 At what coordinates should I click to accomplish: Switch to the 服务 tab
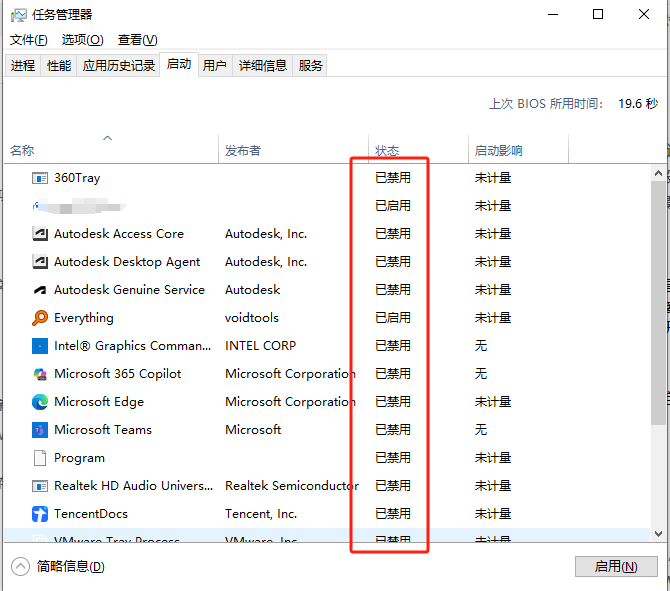pos(310,65)
